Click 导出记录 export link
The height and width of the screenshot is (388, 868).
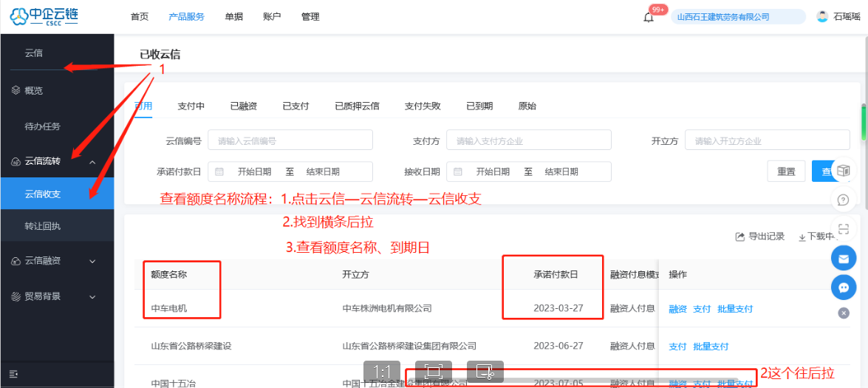(759, 236)
